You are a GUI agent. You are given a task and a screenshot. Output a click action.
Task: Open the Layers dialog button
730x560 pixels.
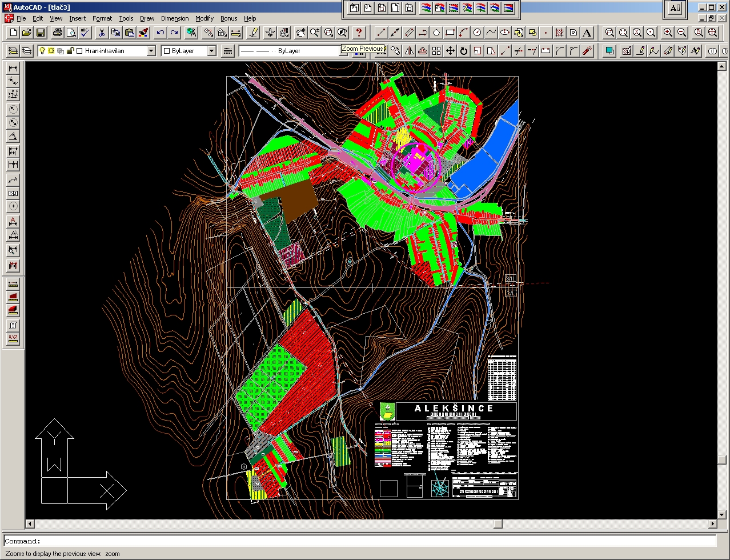pyautogui.click(x=26, y=51)
